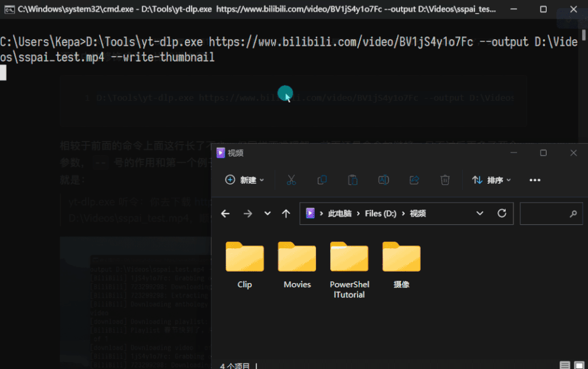The width and height of the screenshot is (588, 369).
Task: Expand the recent locations chevron
Action: (268, 213)
